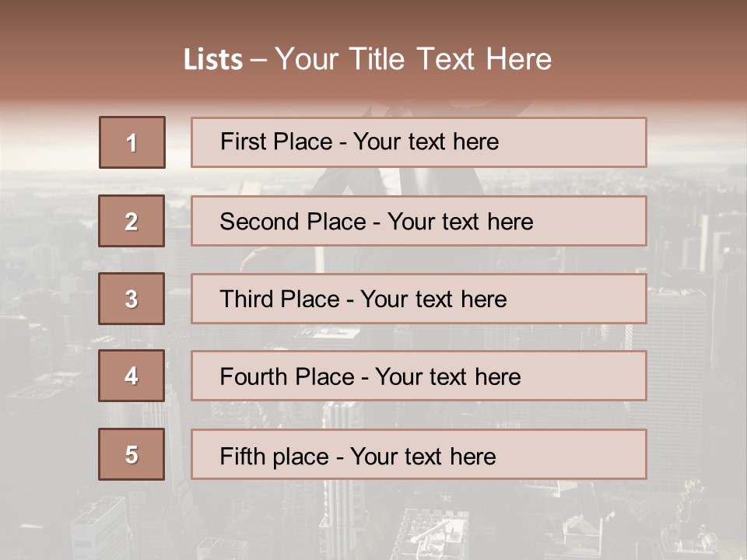Click 'Your text here' in First Place row
747x560 pixels.
pyautogui.click(x=426, y=142)
